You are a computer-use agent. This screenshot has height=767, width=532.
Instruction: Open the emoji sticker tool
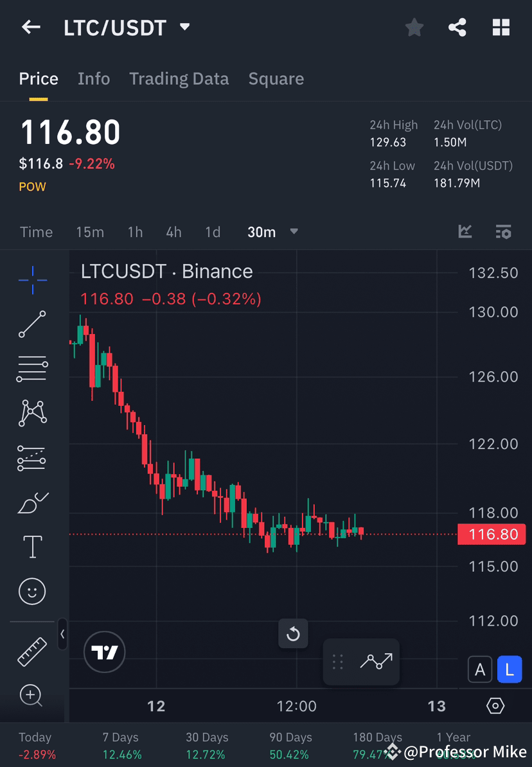(x=32, y=591)
